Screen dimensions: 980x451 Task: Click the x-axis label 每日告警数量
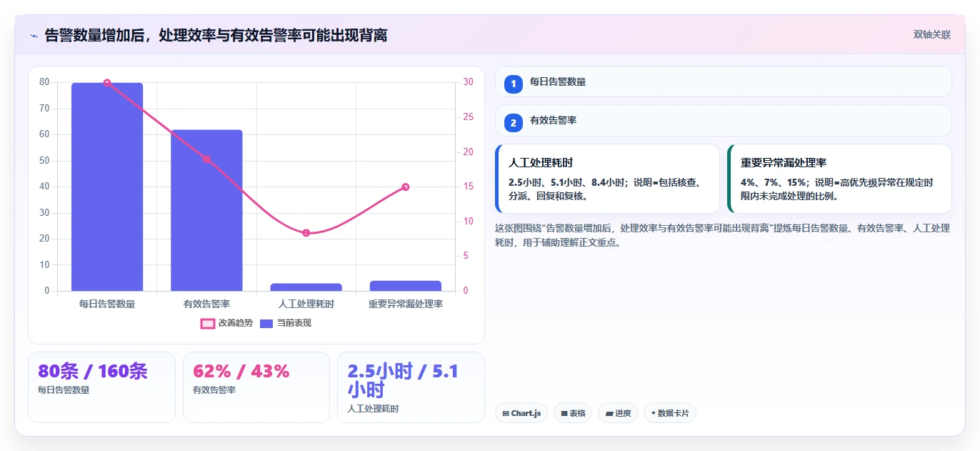(x=107, y=304)
